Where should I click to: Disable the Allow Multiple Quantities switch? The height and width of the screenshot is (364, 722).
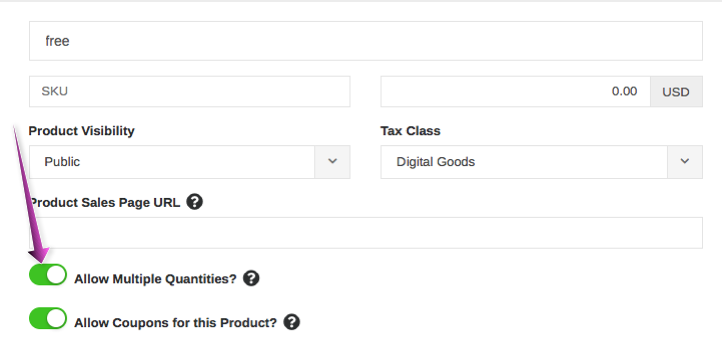[x=48, y=275]
